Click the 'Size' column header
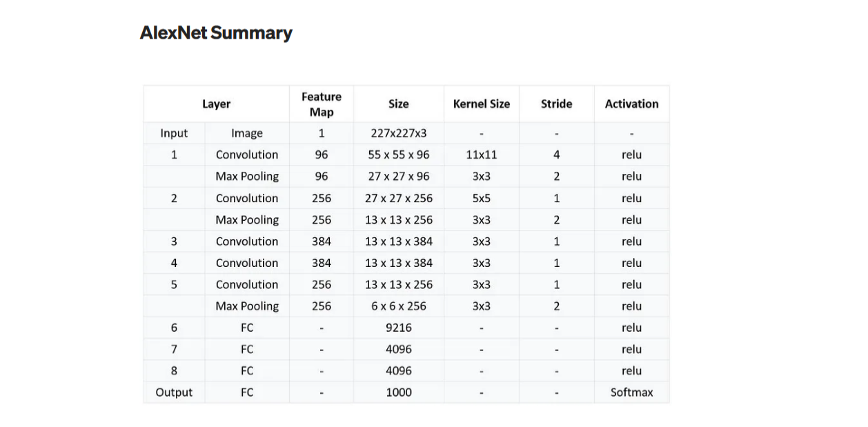 coord(398,104)
